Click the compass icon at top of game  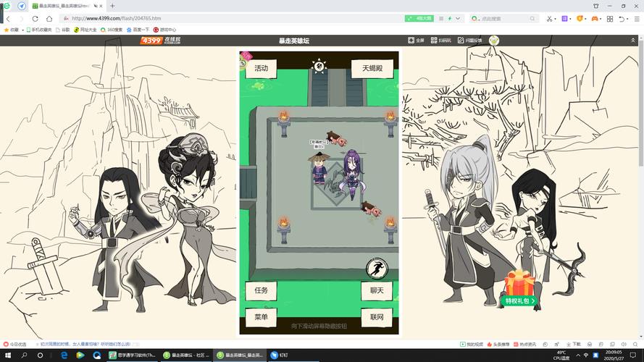319,67
